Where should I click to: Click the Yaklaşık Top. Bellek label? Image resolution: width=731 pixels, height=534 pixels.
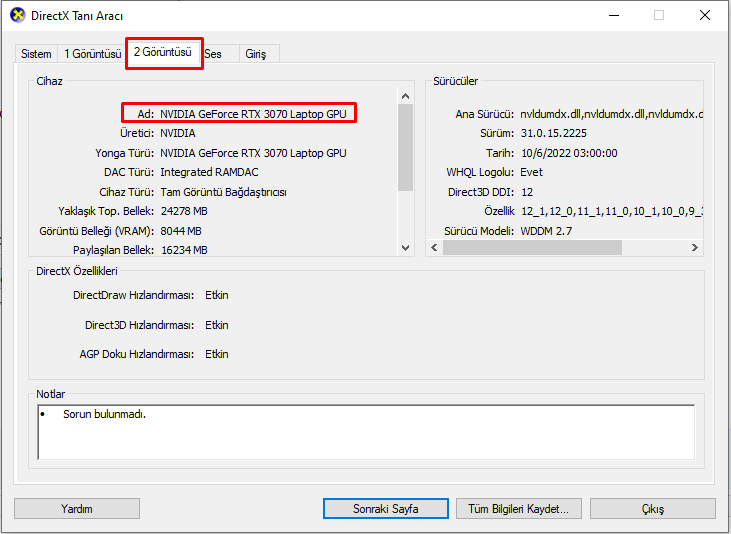click(106, 211)
